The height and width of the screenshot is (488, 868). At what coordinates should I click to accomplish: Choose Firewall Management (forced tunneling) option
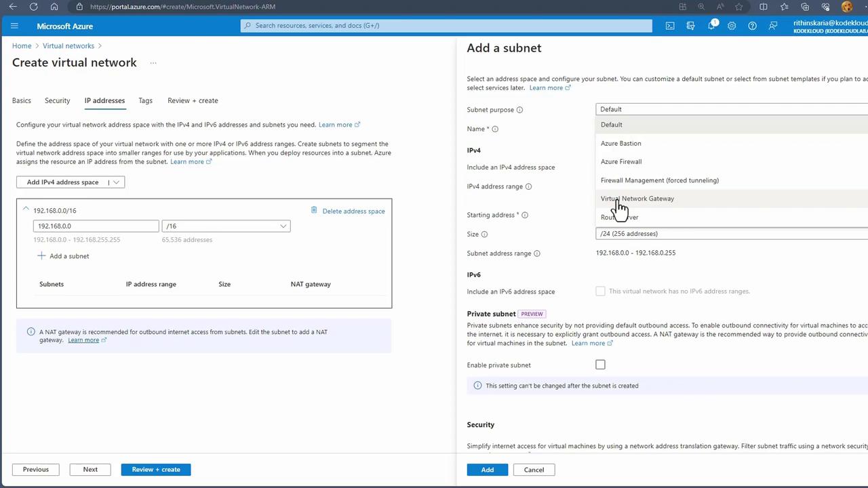point(732,180)
